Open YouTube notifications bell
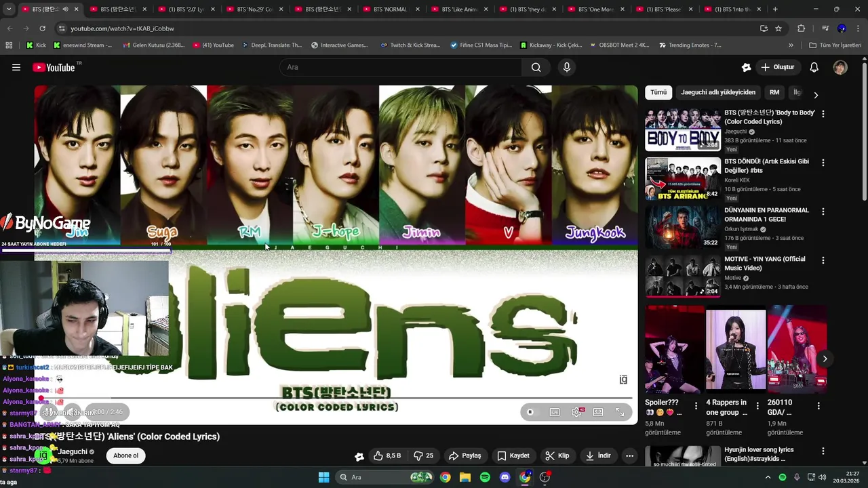Image resolution: width=868 pixels, height=488 pixels. (x=814, y=67)
